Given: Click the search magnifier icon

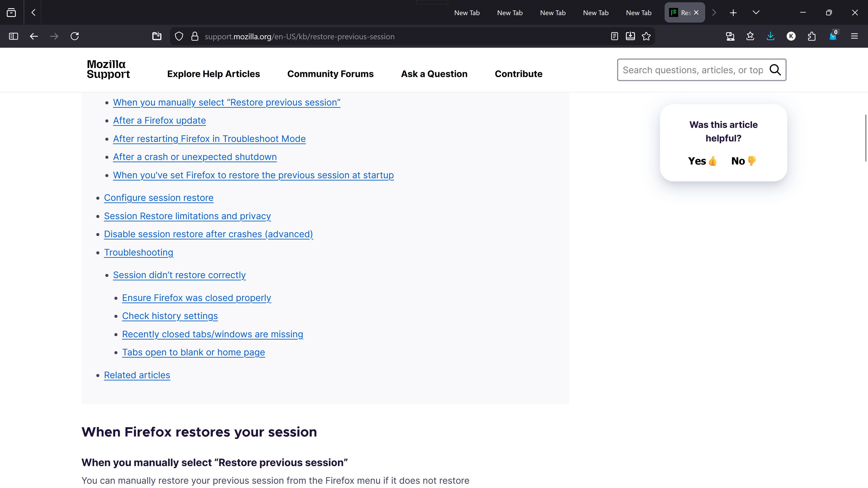Looking at the screenshot, I should point(775,70).
